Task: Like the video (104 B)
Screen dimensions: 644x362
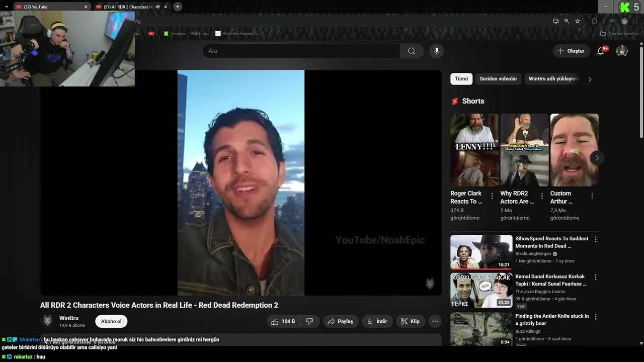Action: 283,321
